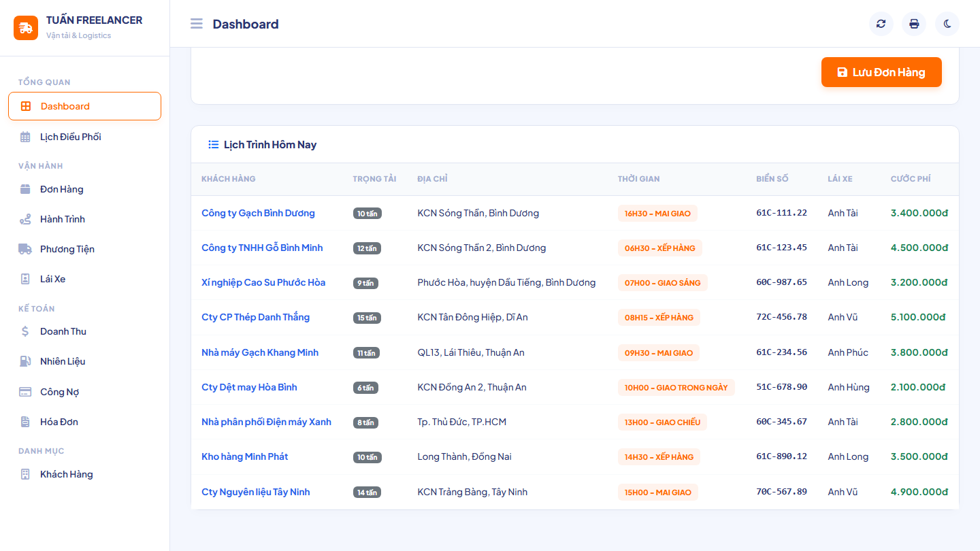Viewport: 980px width, 551px height.
Task: Click the Hành Trình route icon
Action: (25, 219)
